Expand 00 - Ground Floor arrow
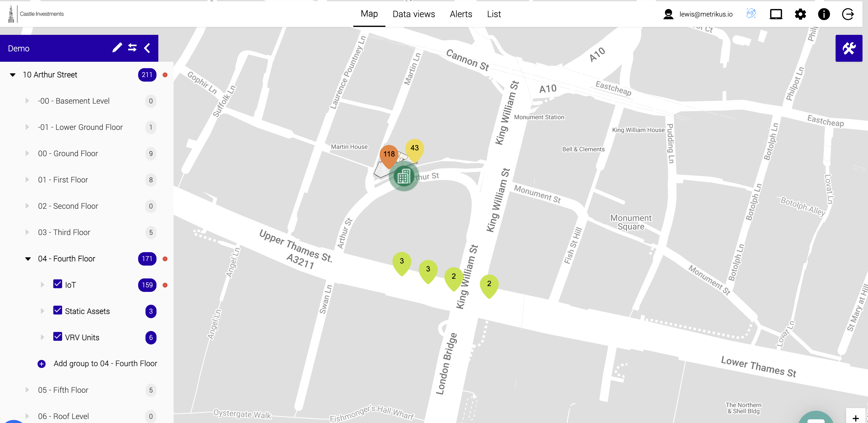 (27, 153)
